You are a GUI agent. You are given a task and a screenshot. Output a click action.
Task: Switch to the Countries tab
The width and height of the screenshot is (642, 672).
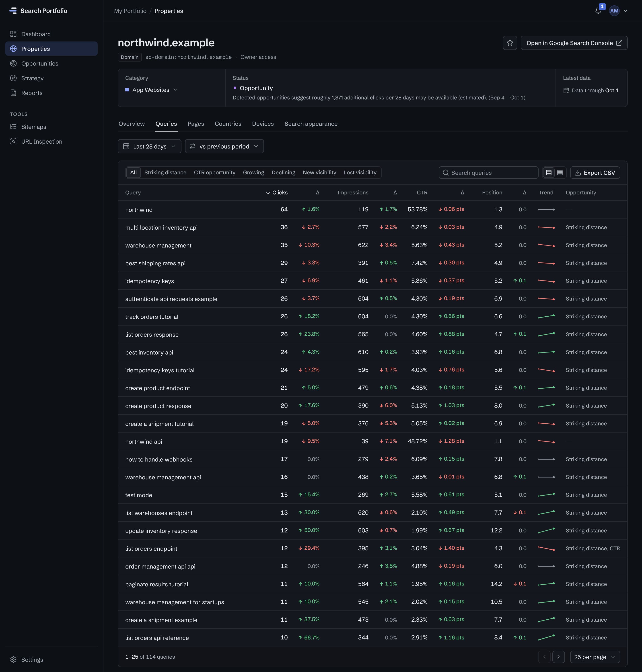point(228,124)
